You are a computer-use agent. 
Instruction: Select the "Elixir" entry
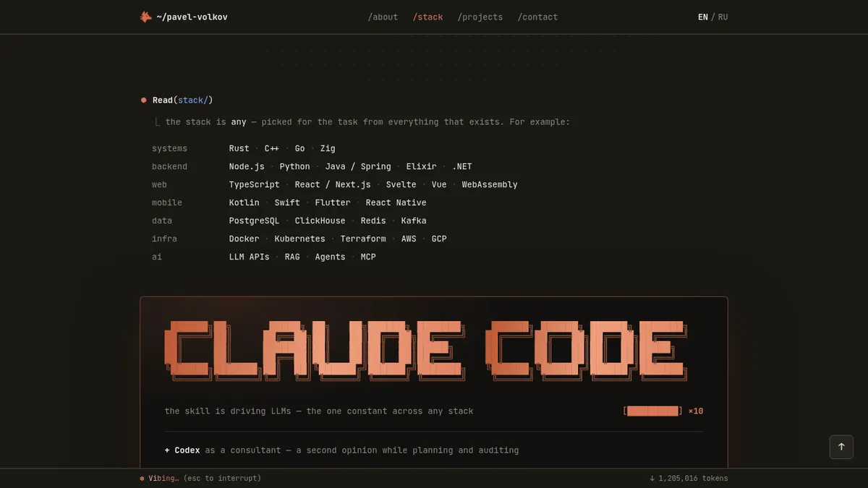(422, 166)
